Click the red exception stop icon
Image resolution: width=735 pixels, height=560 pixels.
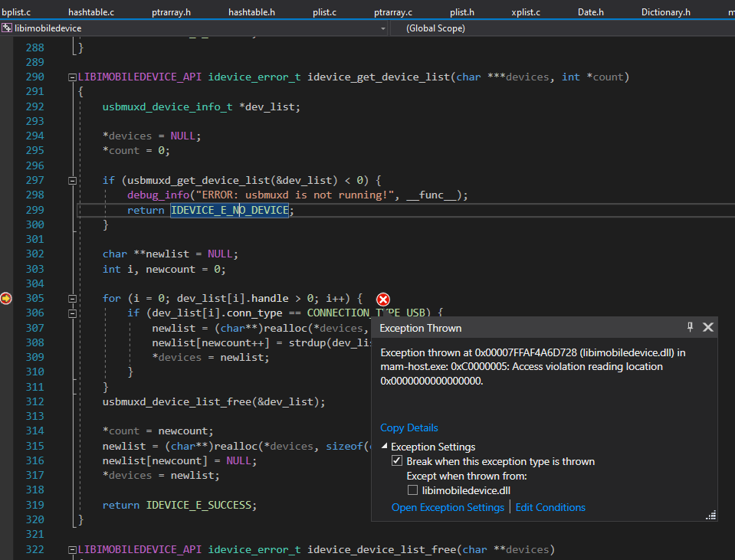(382, 299)
